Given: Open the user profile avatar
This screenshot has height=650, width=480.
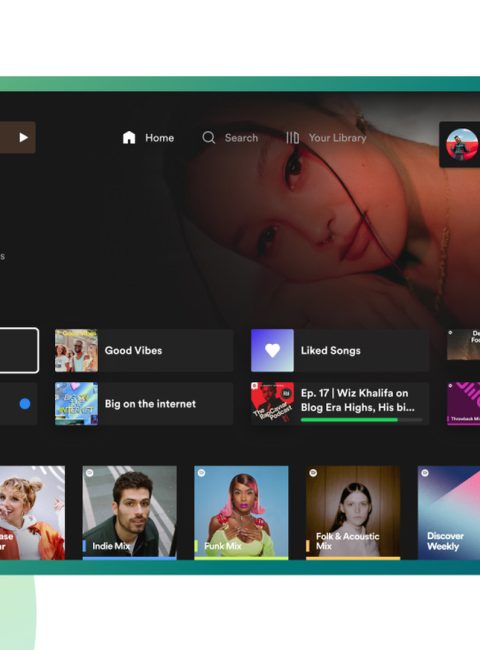Looking at the screenshot, I should click(462, 144).
